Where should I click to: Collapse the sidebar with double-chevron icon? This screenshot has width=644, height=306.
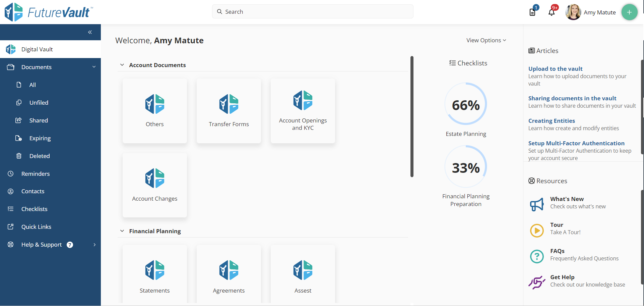[x=90, y=32]
